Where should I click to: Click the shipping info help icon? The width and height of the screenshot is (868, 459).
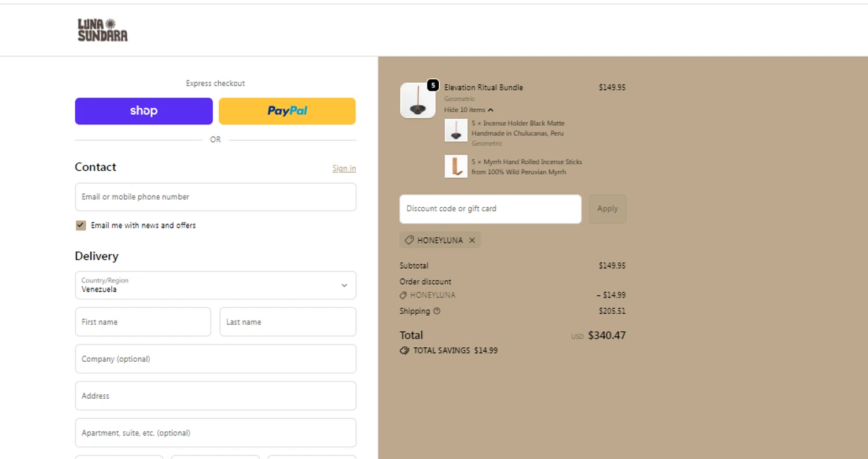click(437, 311)
